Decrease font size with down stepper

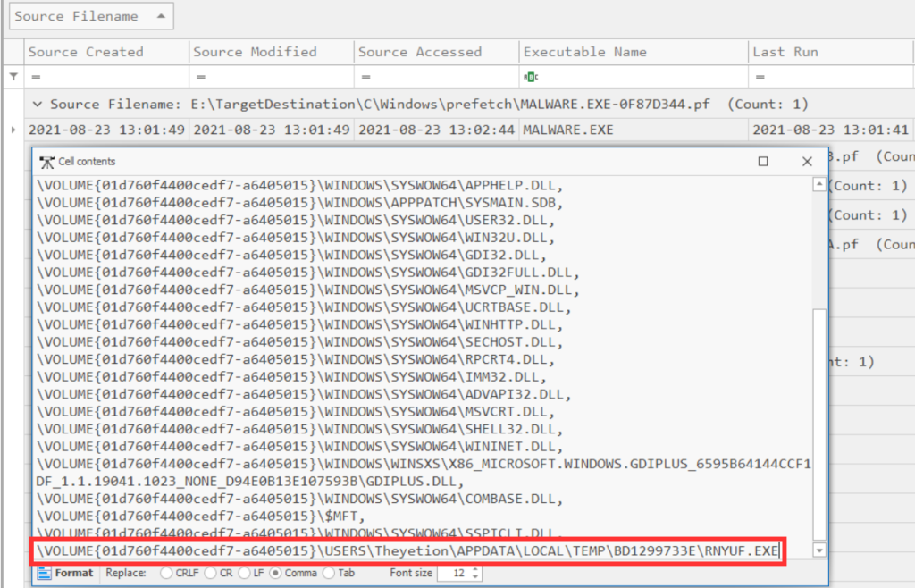click(475, 577)
